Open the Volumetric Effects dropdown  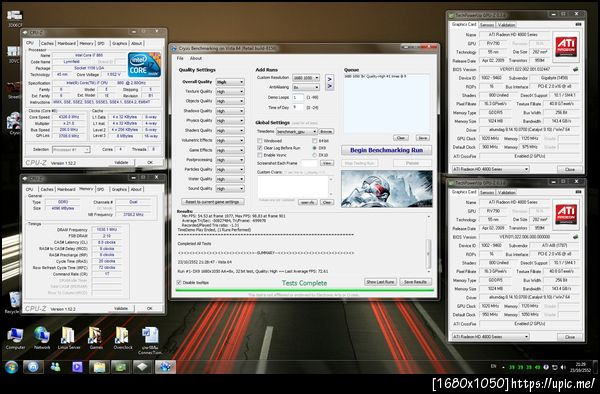point(230,140)
